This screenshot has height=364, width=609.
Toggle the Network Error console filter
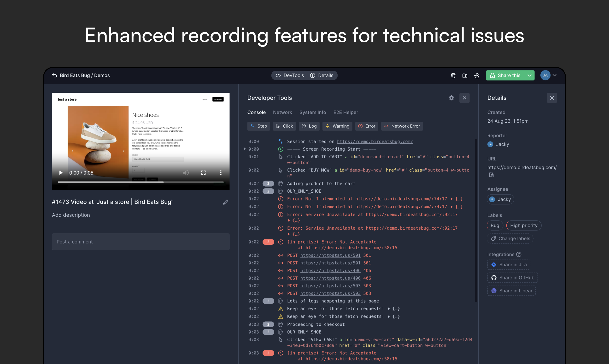[x=402, y=126]
